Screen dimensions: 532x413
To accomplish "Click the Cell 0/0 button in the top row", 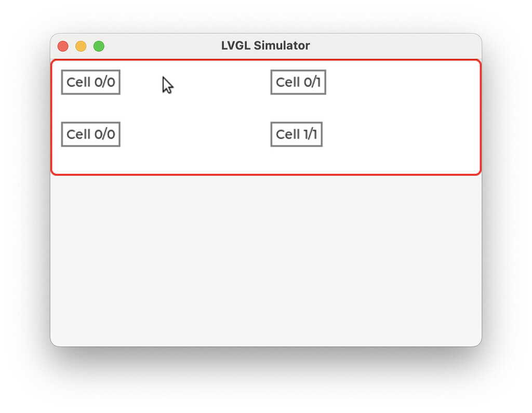I will 90,82.
